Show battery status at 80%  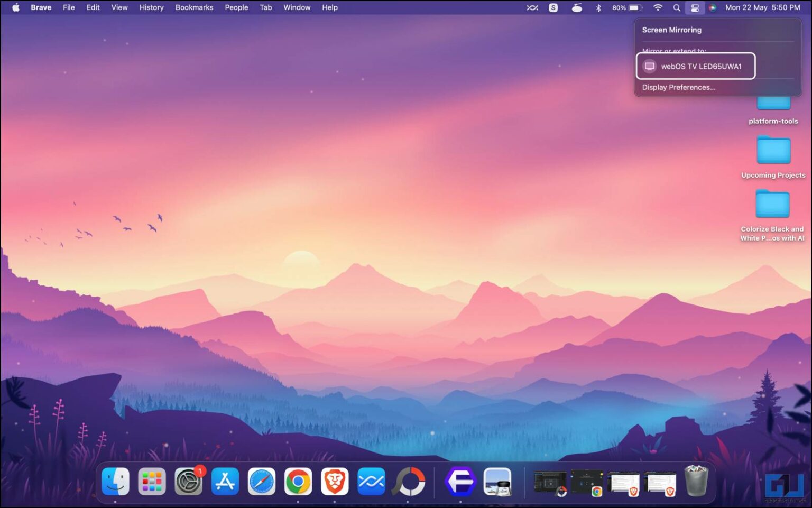pos(627,7)
